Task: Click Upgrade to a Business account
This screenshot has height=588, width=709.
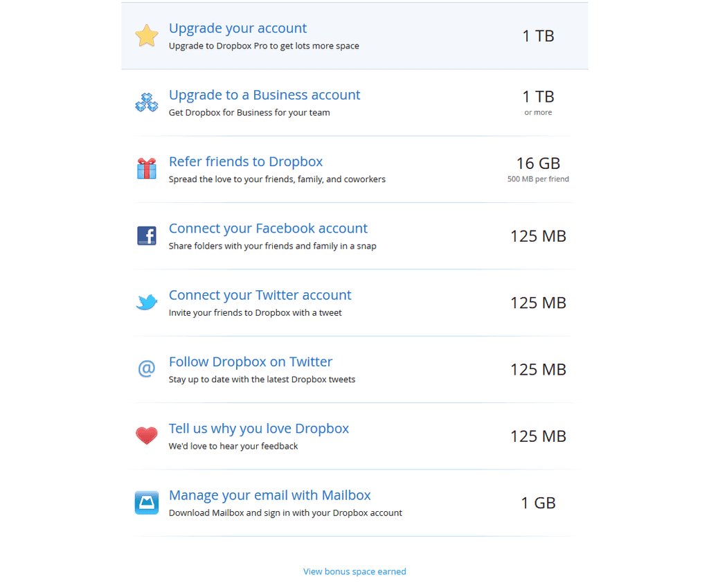Action: pyautogui.click(x=264, y=95)
